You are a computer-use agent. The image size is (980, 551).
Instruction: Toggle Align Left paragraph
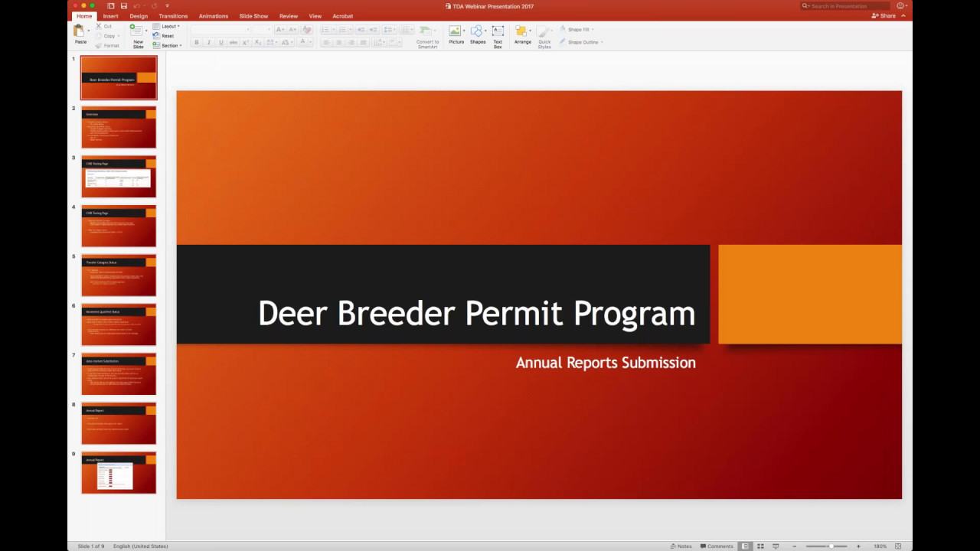click(x=326, y=42)
